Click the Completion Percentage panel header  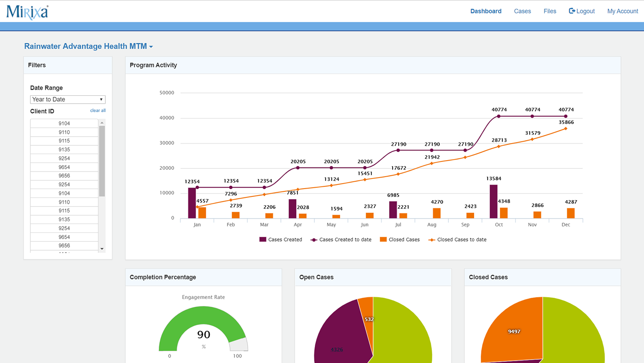[x=203, y=277]
